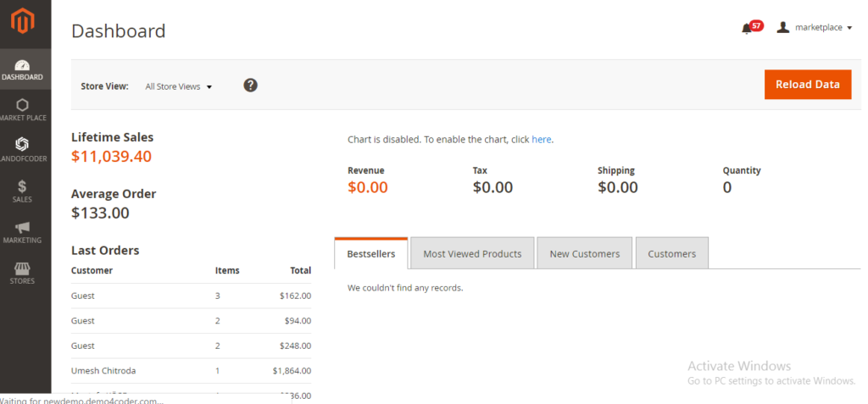Open the notifications bell icon

[747, 28]
